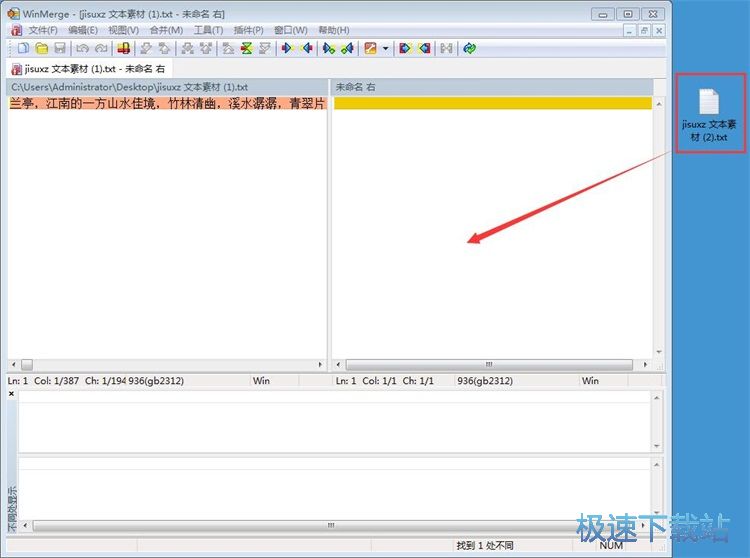The width and height of the screenshot is (750, 558).
Task: Select jisuxz 文本素材 (2).txt desktop file
Action: point(710,114)
